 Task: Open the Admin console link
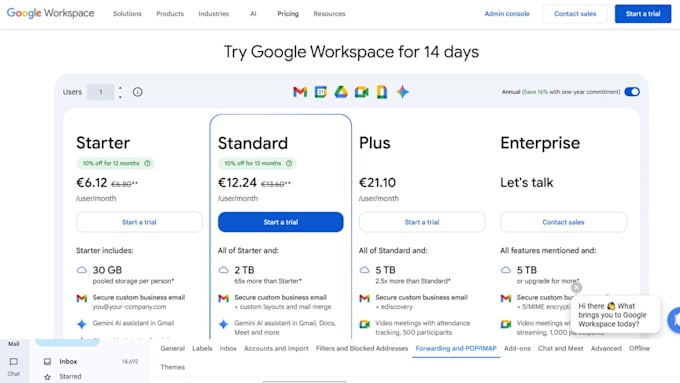507,14
